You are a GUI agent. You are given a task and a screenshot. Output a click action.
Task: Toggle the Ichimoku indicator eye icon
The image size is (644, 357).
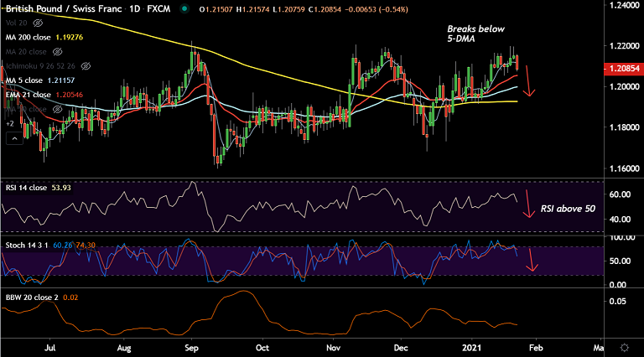[x=86, y=66]
